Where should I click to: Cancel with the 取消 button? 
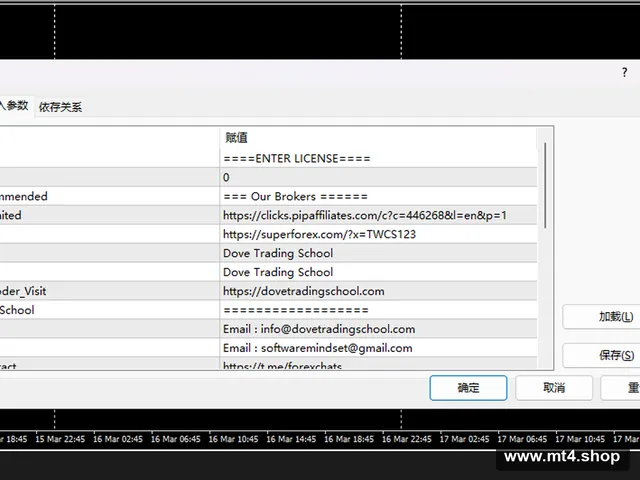pyautogui.click(x=554, y=388)
